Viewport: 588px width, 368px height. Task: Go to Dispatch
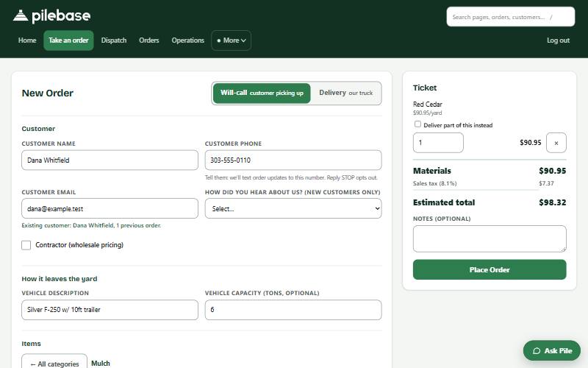tap(114, 40)
